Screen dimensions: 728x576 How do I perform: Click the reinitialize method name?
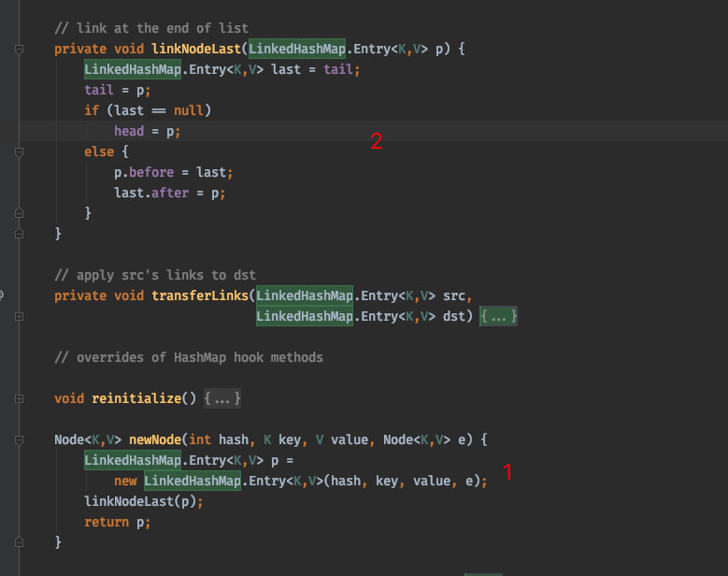[x=136, y=398]
